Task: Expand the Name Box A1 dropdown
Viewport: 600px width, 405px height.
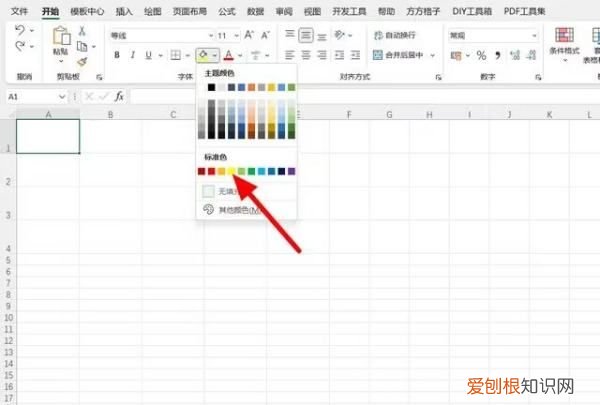Action: coord(62,96)
